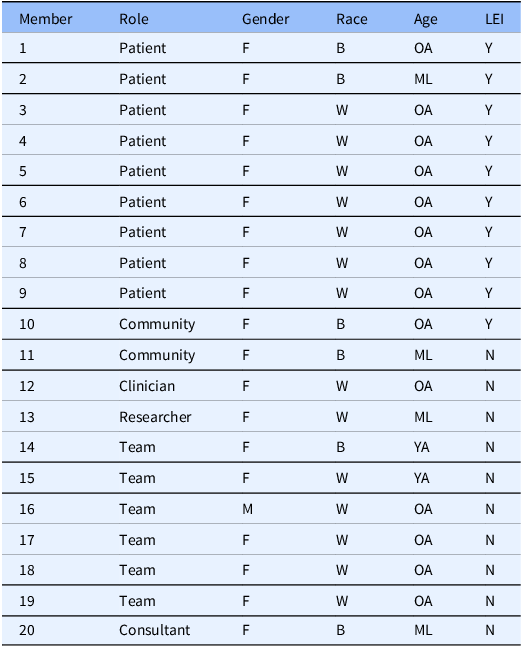Click the LEI value Y in row 10
The image size is (523, 647).
tap(489, 324)
